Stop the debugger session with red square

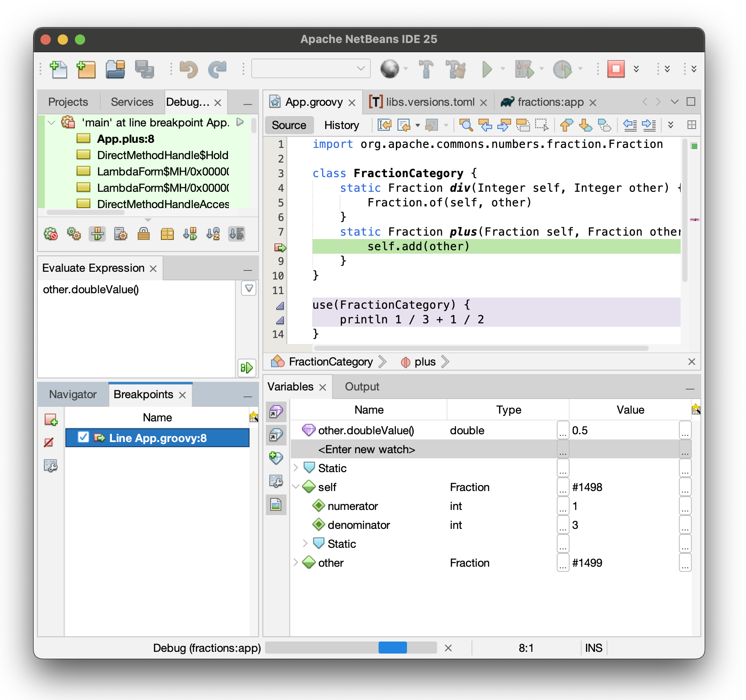(616, 69)
